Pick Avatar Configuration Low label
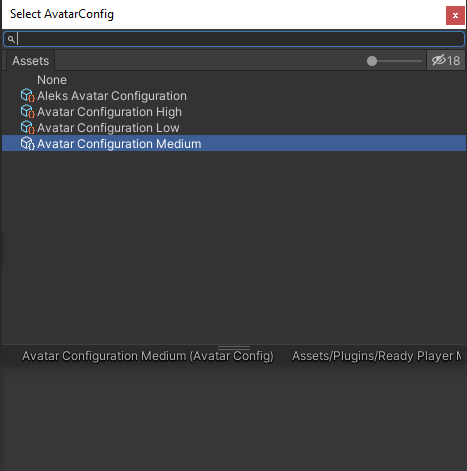467x471 pixels. click(108, 128)
